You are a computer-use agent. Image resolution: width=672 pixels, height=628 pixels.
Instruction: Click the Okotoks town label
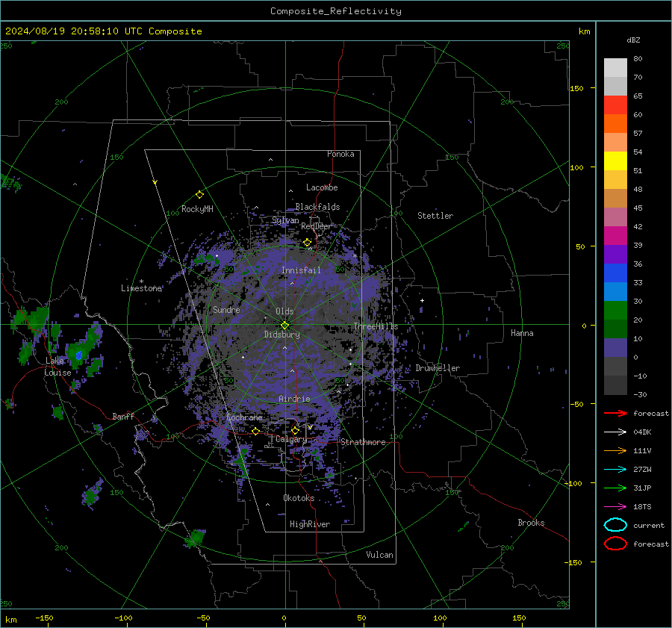(299, 498)
